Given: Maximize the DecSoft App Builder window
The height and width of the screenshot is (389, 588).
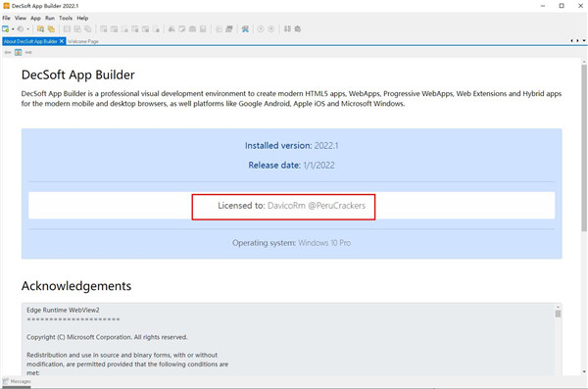Looking at the screenshot, I should tap(562, 6).
